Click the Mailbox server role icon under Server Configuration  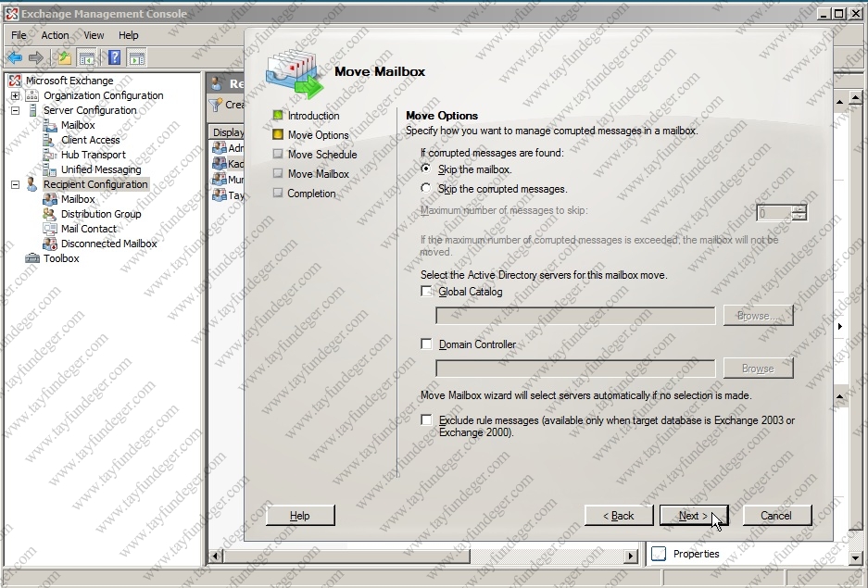[50, 125]
